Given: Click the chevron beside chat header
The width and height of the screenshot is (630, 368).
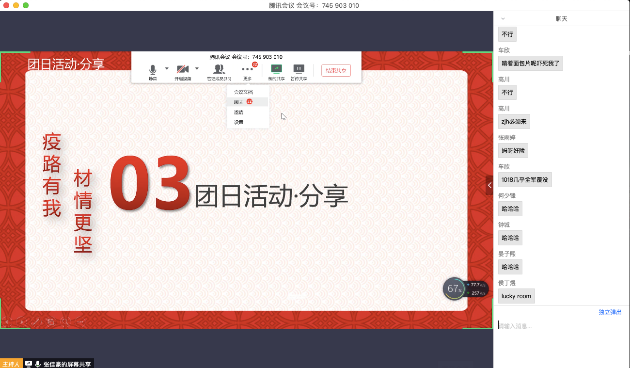Looking at the screenshot, I should [x=503, y=19].
